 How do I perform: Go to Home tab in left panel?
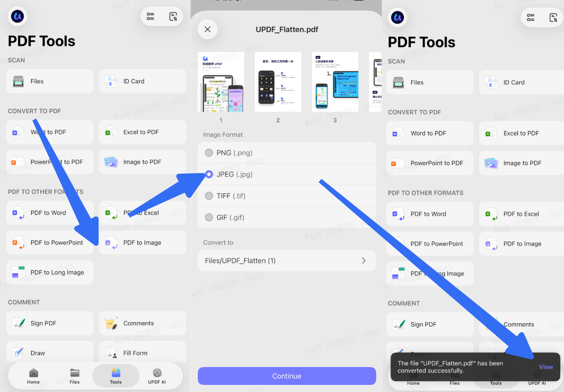(x=33, y=376)
